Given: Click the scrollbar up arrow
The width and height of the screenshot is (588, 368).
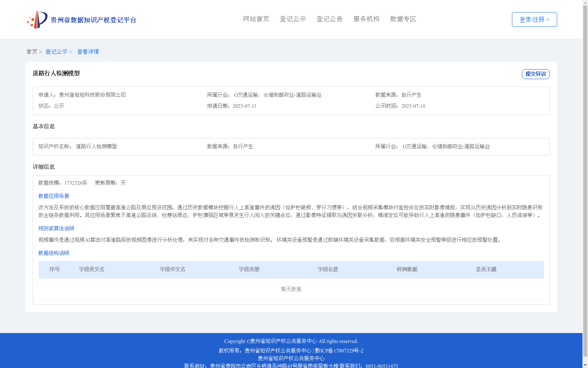Looking at the screenshot, I should point(585,3).
